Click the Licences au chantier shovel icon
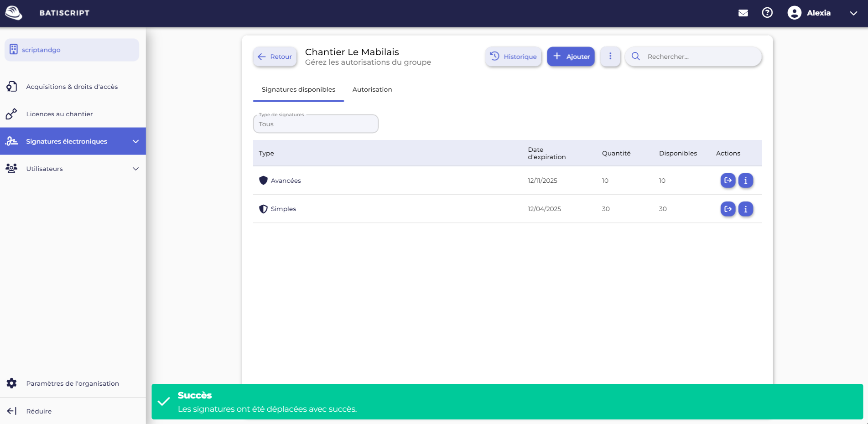Image resolution: width=868 pixels, height=424 pixels. click(x=11, y=114)
